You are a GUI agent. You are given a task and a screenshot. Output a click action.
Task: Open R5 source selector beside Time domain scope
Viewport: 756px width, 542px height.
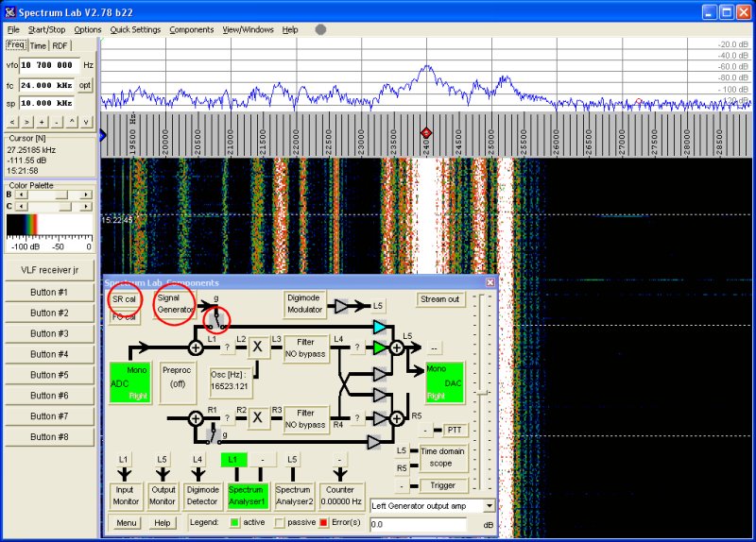402,467
